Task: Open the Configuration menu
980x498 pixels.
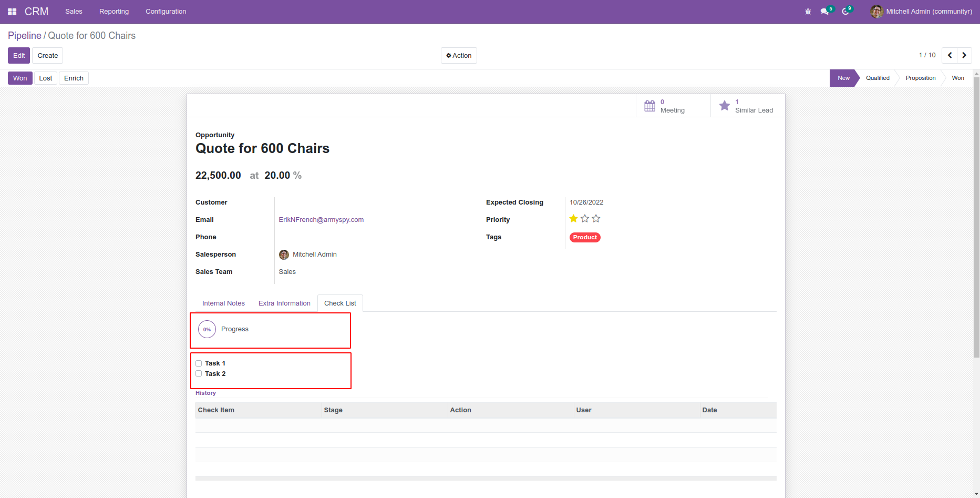Action: pos(166,12)
